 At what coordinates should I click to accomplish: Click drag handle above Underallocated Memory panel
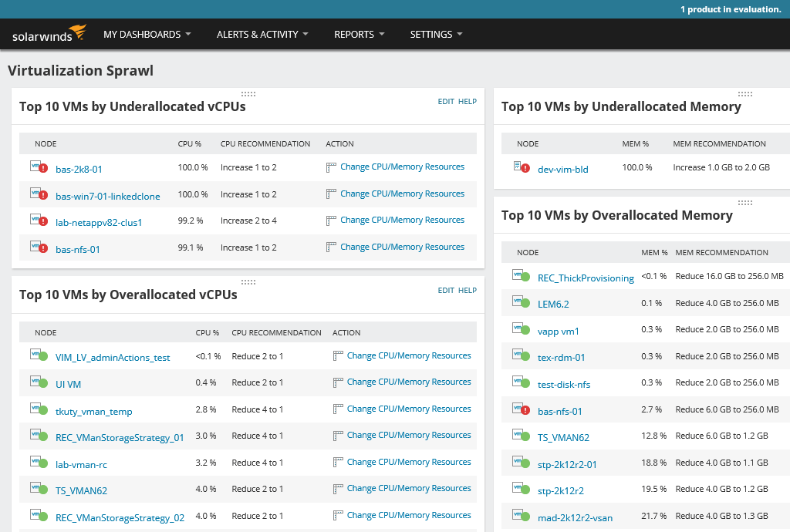tap(744, 93)
